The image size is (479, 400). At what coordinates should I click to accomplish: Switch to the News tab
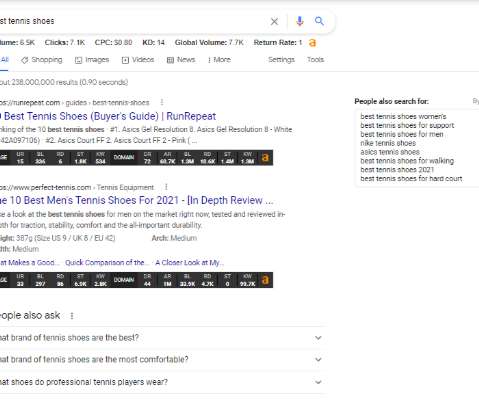pos(181,60)
